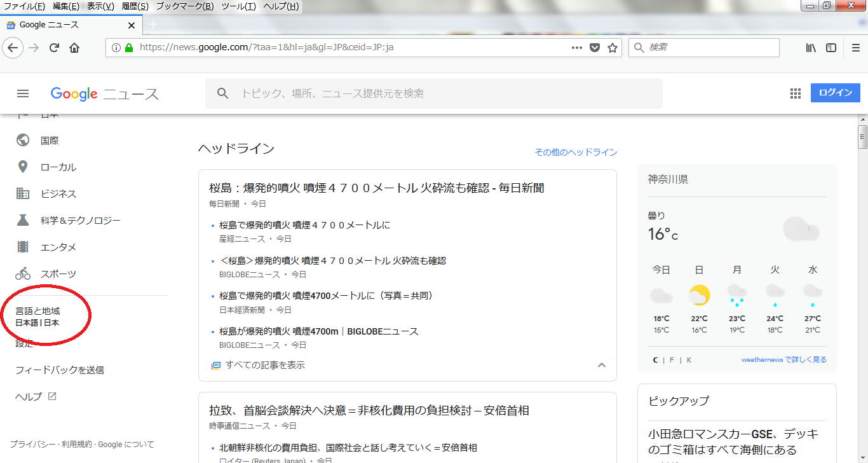The height and width of the screenshot is (463, 868).
Task: Switch temperature unit to C
Action: click(656, 360)
